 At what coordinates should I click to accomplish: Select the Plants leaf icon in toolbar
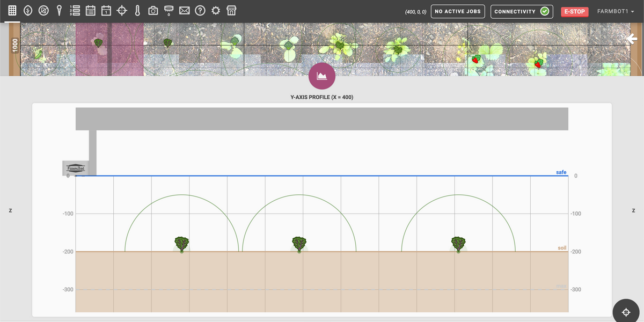27,10
